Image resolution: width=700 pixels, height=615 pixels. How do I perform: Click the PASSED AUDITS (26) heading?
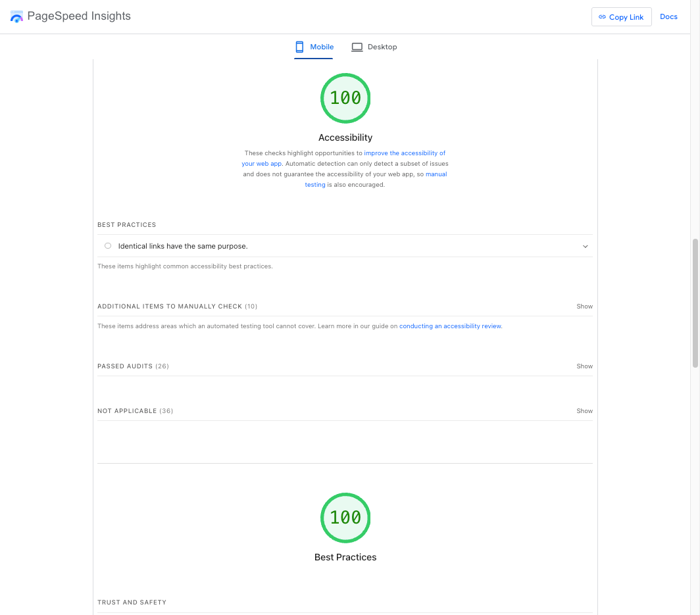click(x=133, y=366)
